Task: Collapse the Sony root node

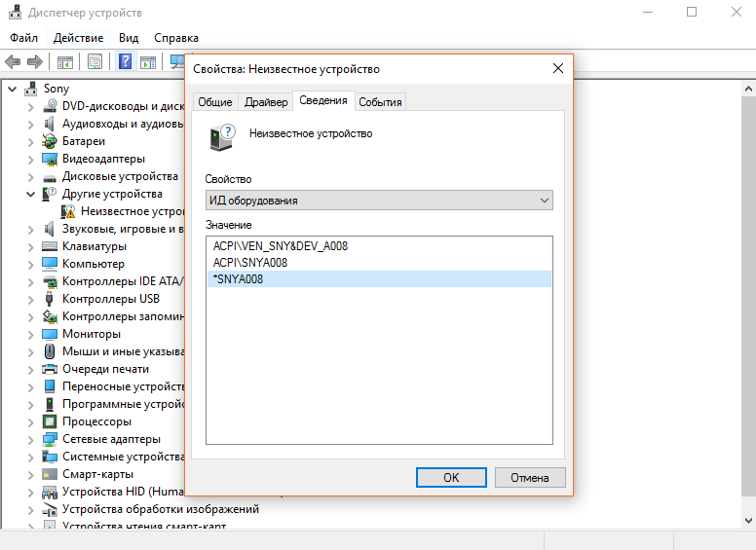Action: click(x=12, y=89)
